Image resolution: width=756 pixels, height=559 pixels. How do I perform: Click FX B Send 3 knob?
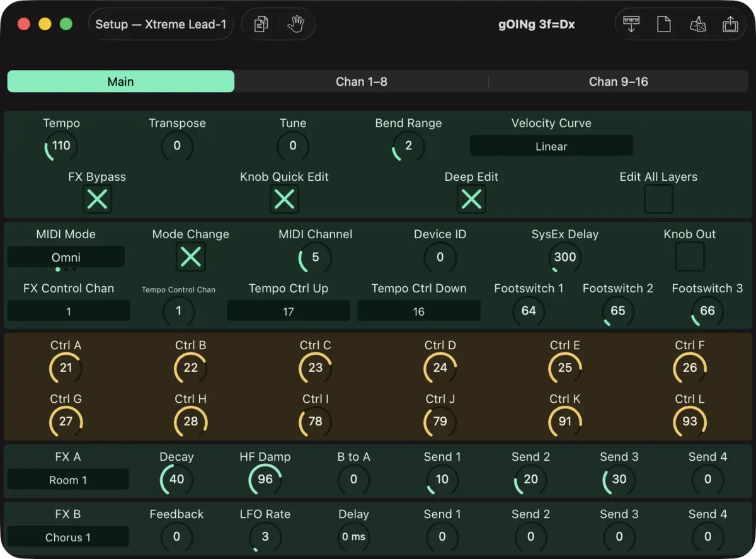[x=619, y=536]
